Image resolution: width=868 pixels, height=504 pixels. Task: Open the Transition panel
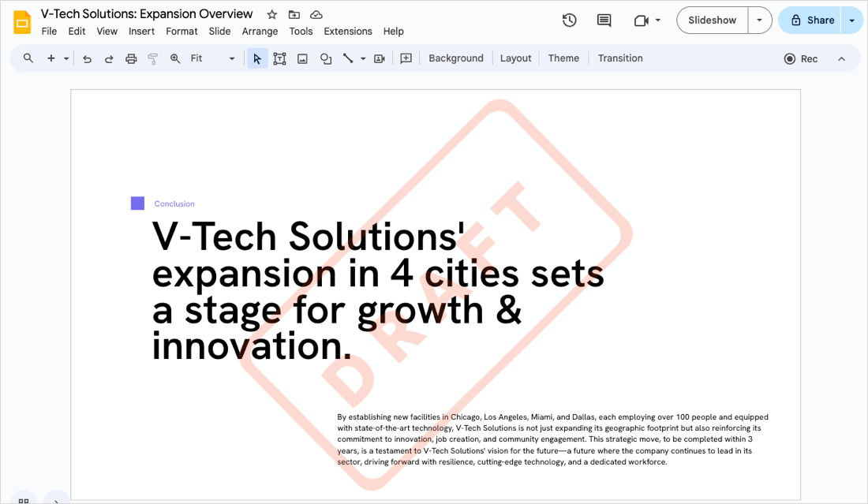point(620,58)
